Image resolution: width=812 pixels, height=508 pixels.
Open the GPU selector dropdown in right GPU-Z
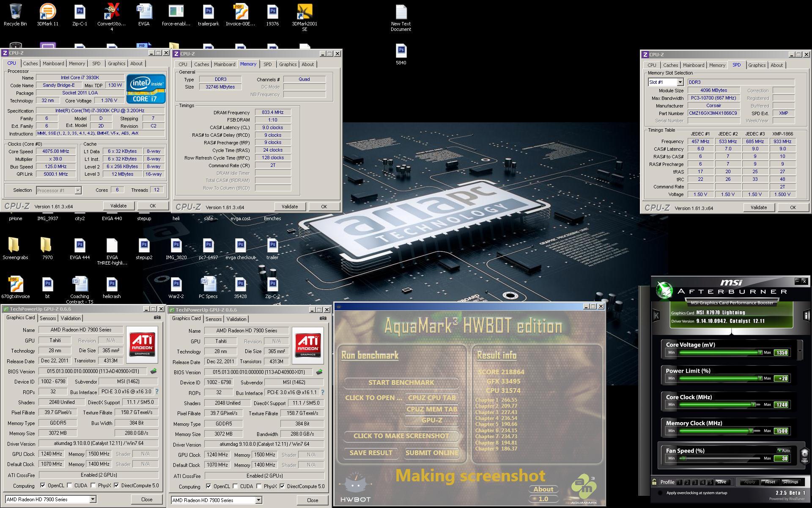click(x=258, y=500)
